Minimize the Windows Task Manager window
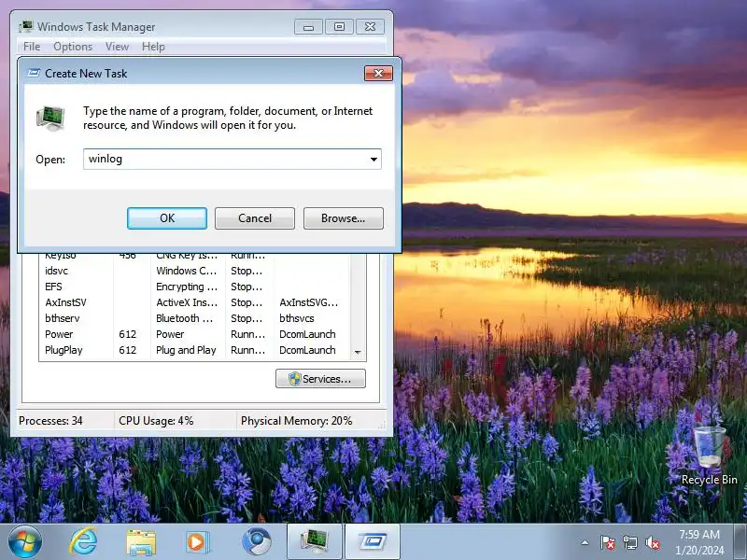Viewport: 747px width, 560px height. tap(308, 27)
